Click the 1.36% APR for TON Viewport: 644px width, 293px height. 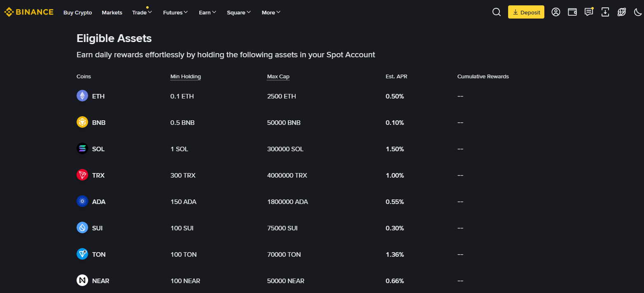click(x=395, y=254)
